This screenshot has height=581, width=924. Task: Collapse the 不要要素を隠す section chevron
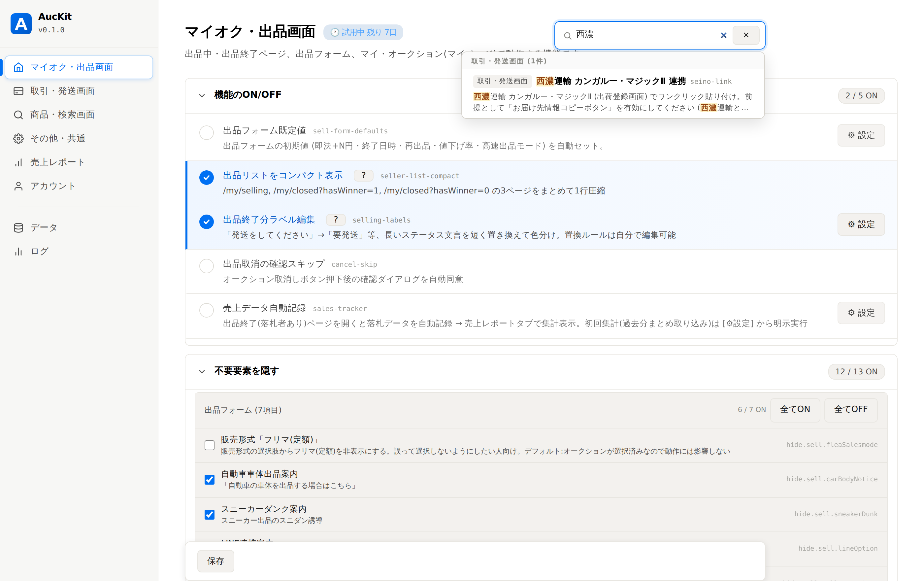[202, 371]
